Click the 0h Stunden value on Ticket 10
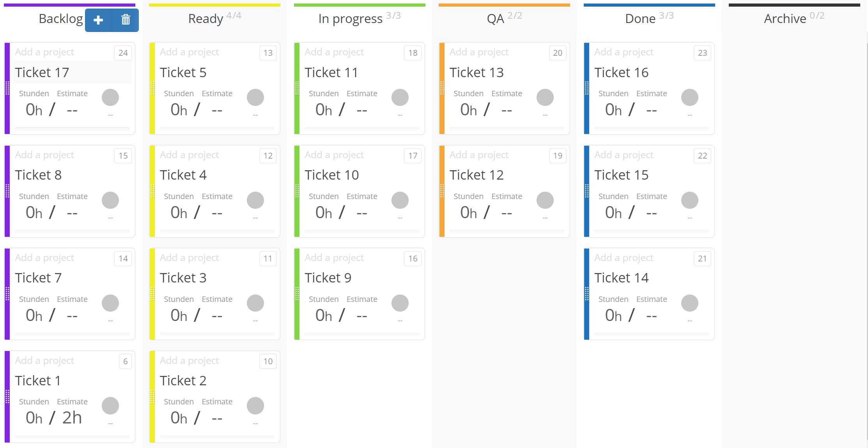Viewport: 868px width, 448px height. click(323, 213)
